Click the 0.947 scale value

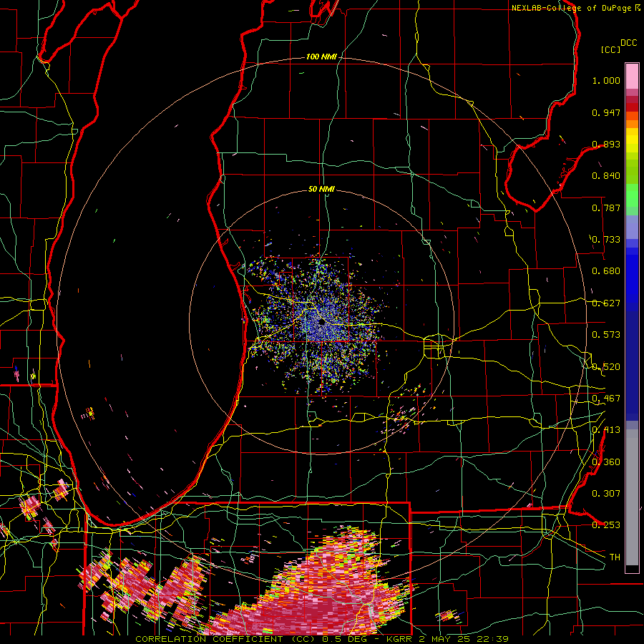[x=606, y=112]
